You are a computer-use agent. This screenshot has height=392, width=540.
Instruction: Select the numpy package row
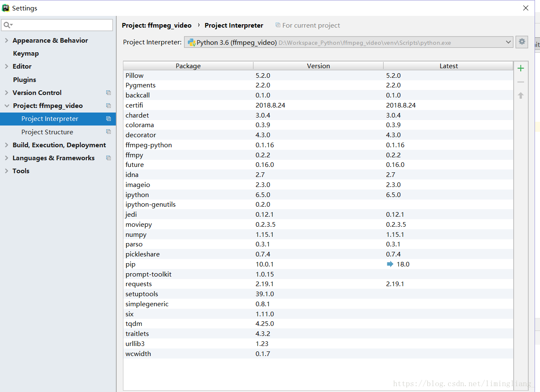[318, 235]
